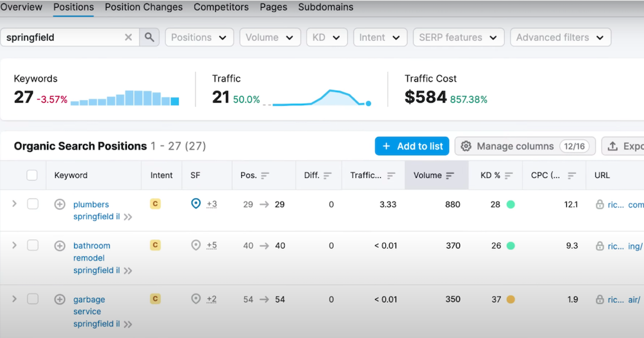This screenshot has height=338, width=644.
Task: Open Manage columns settings
Action: coord(525,146)
